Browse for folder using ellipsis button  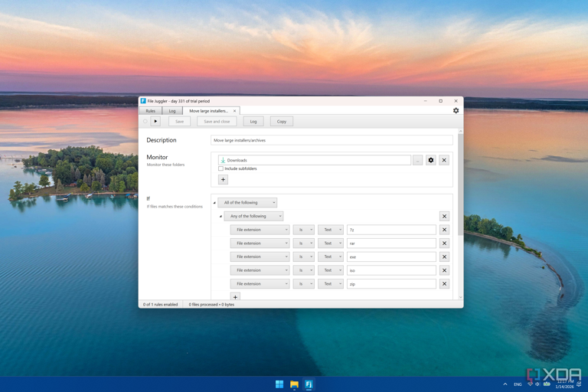pyautogui.click(x=417, y=160)
